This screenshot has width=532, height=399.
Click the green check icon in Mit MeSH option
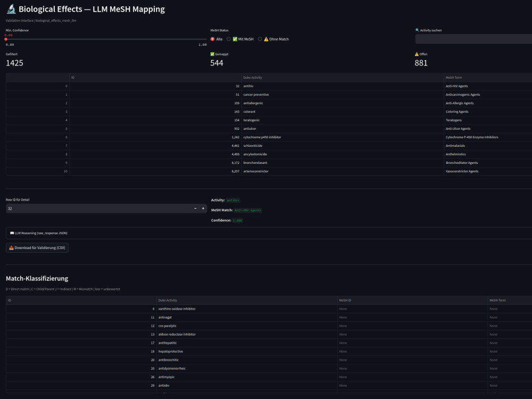[235, 39]
